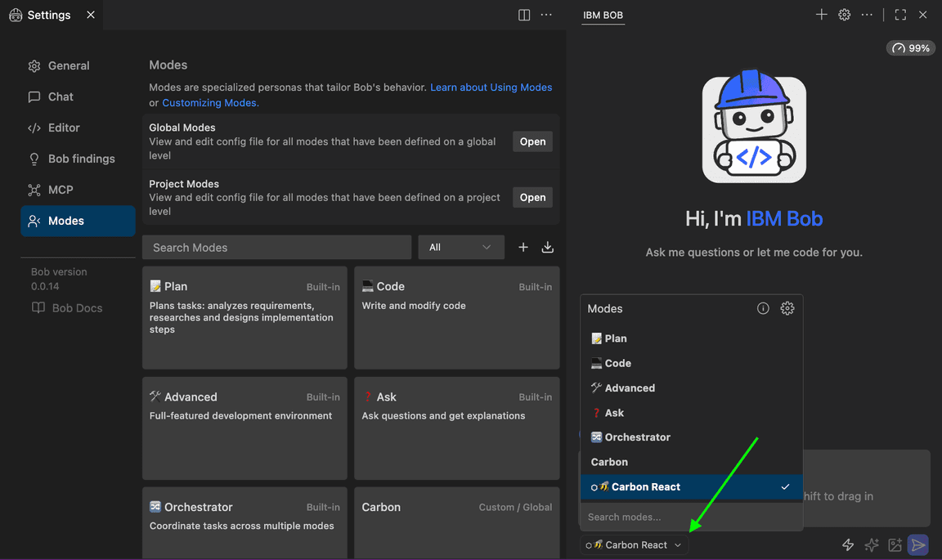
Task: Switch to the Ask mode entry
Action: (612, 412)
